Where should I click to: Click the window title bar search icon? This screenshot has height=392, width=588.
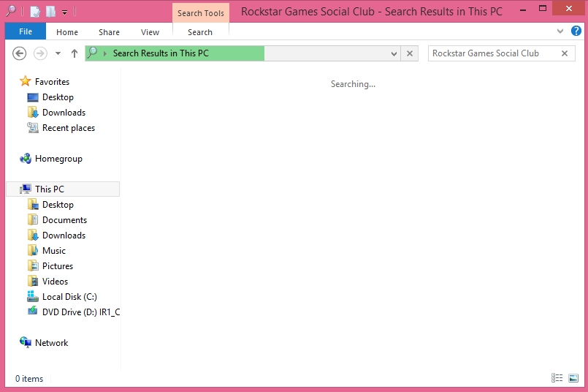[11, 11]
